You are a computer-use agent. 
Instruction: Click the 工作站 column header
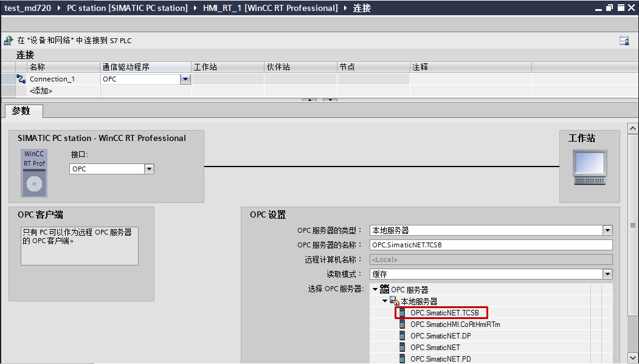227,67
